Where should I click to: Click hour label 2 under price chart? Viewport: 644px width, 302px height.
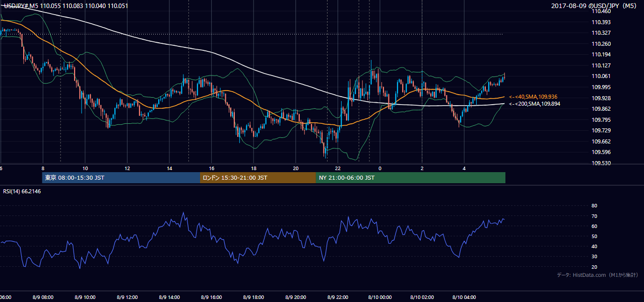pos(422,168)
